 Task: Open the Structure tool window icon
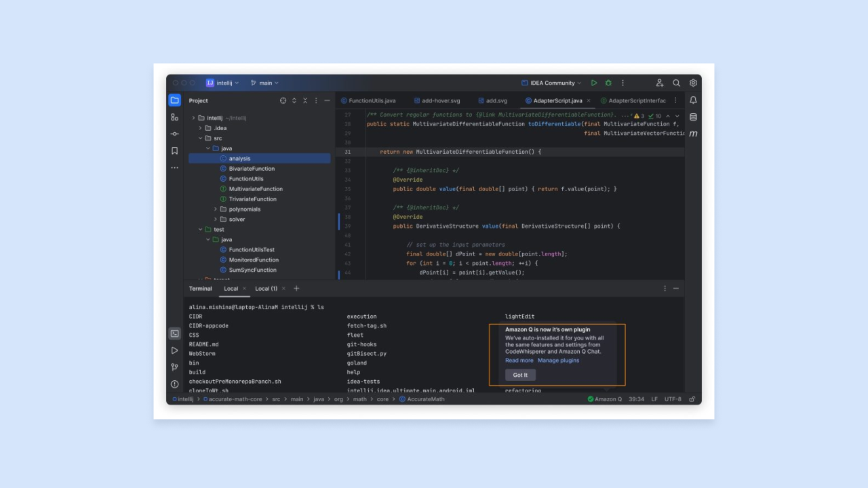click(175, 117)
